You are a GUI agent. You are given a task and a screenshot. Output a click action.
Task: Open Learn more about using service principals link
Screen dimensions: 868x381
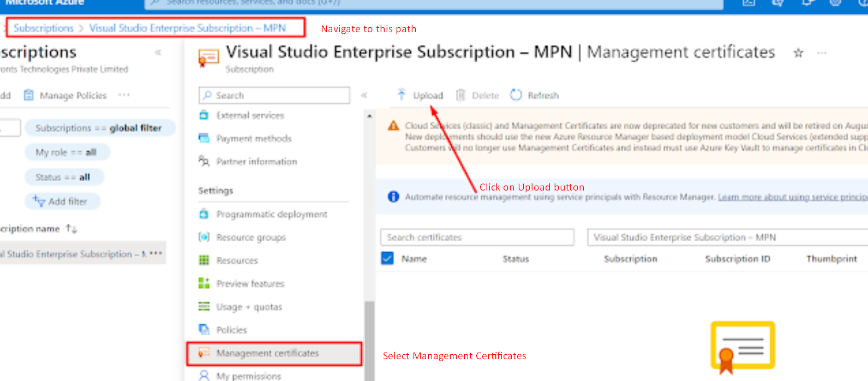click(x=793, y=197)
